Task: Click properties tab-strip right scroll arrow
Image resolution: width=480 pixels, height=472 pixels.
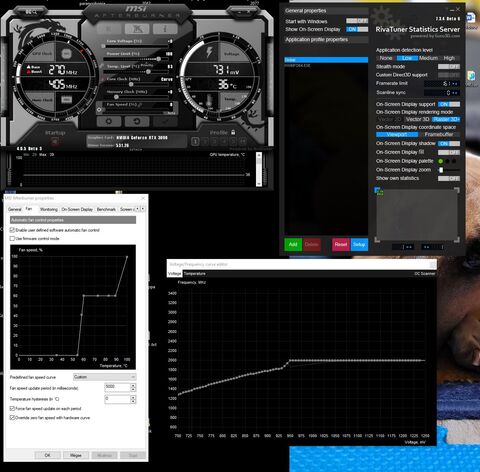Action: [143, 209]
